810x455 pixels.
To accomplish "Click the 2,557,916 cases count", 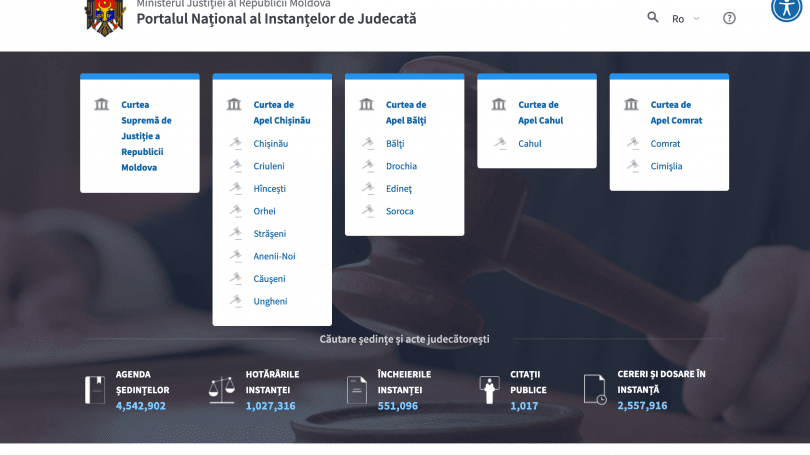I will tap(642, 406).
